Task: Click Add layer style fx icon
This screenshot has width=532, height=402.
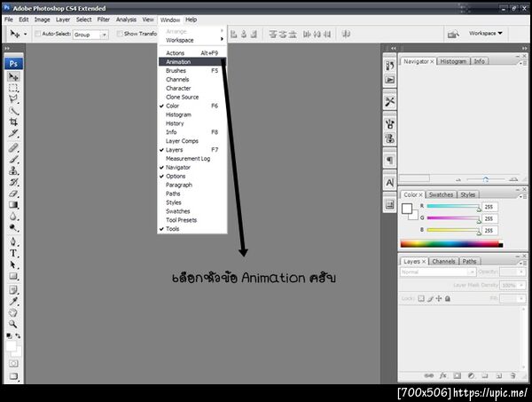Action: (443, 375)
